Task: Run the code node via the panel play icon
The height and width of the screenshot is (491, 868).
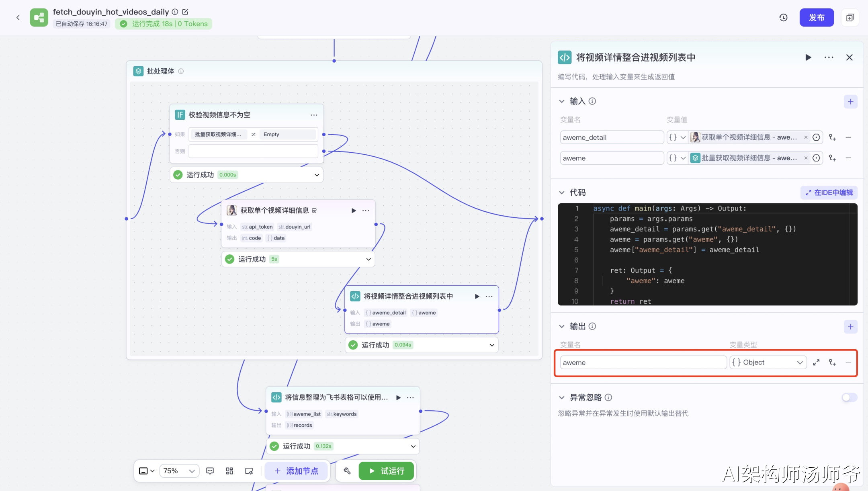Action: (808, 57)
